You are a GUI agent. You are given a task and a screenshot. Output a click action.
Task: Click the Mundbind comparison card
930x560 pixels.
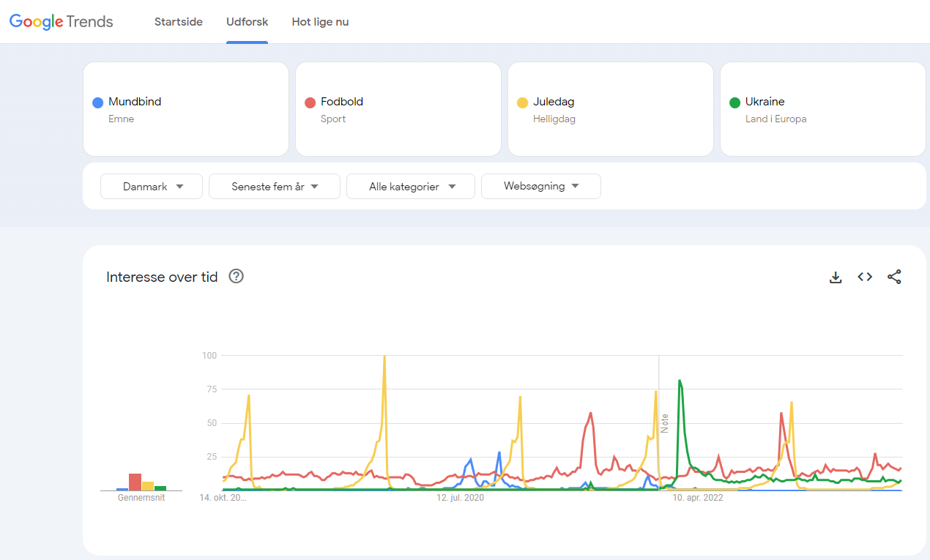pyautogui.click(x=186, y=108)
